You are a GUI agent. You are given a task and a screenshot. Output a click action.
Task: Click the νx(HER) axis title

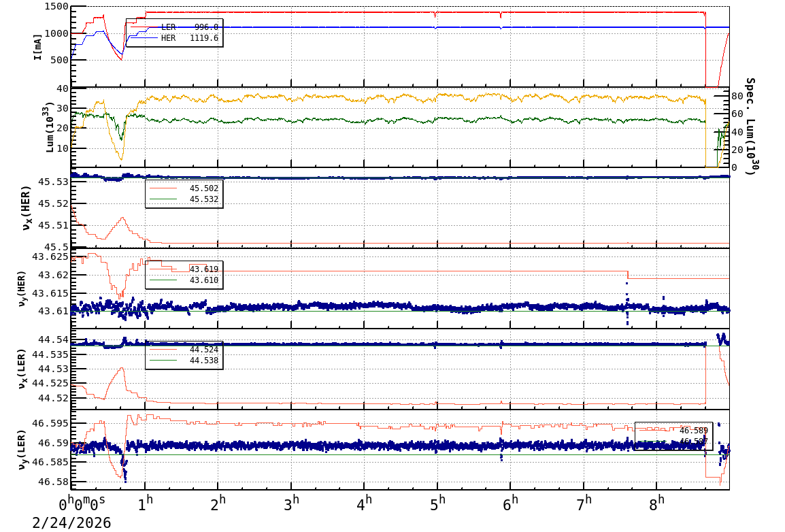pos(27,208)
